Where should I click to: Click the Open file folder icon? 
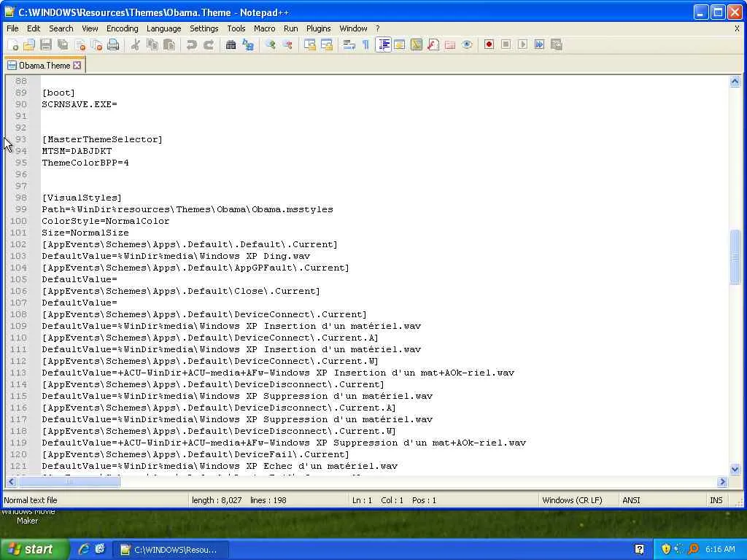pos(29,44)
